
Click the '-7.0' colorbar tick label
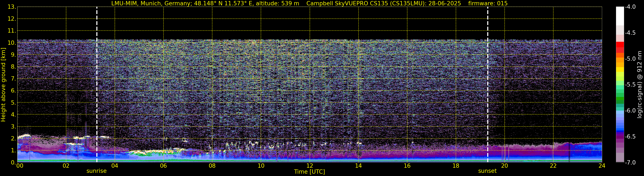(630, 163)
